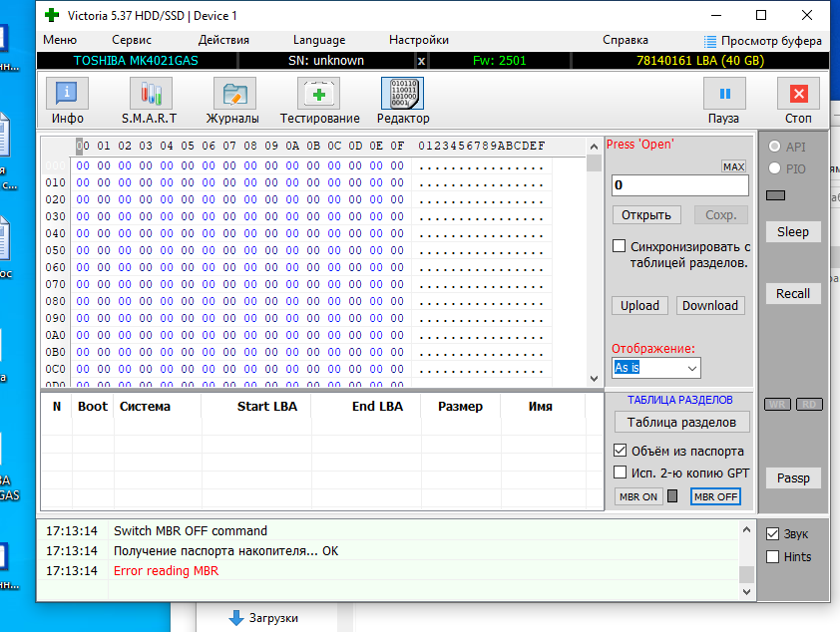Click the Recall button
Screen dimensions: 840x632
(793, 294)
